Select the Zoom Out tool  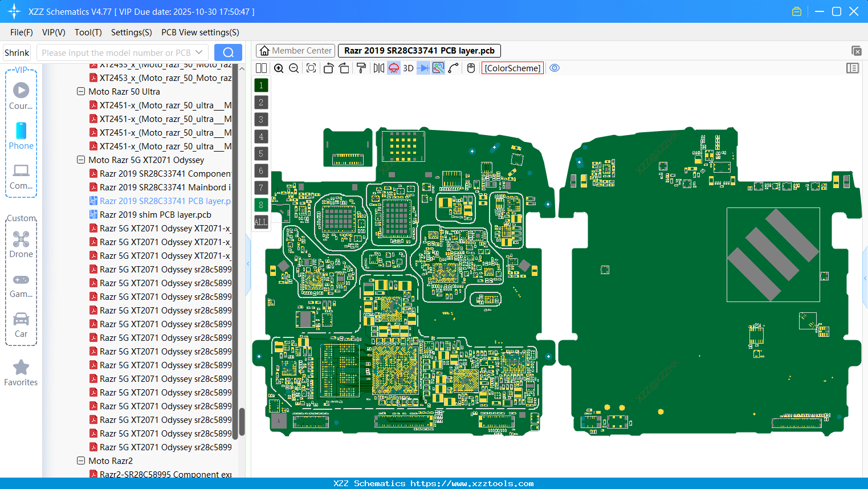293,68
